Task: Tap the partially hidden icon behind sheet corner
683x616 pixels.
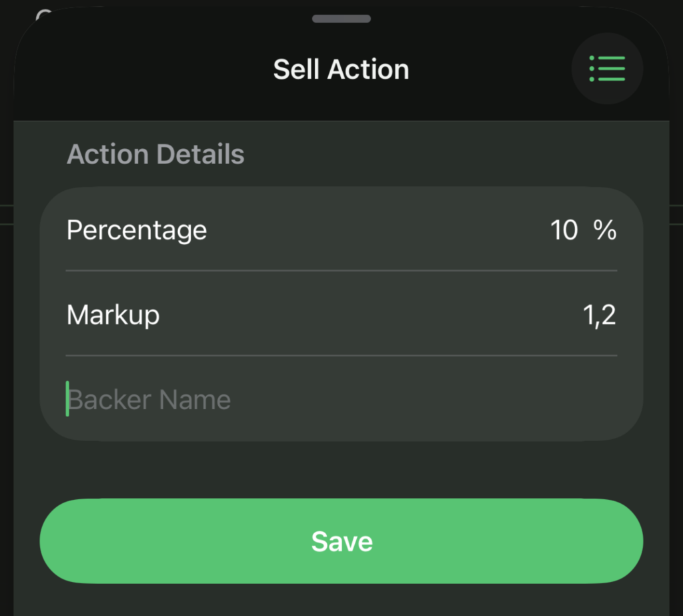Action: 45,15
